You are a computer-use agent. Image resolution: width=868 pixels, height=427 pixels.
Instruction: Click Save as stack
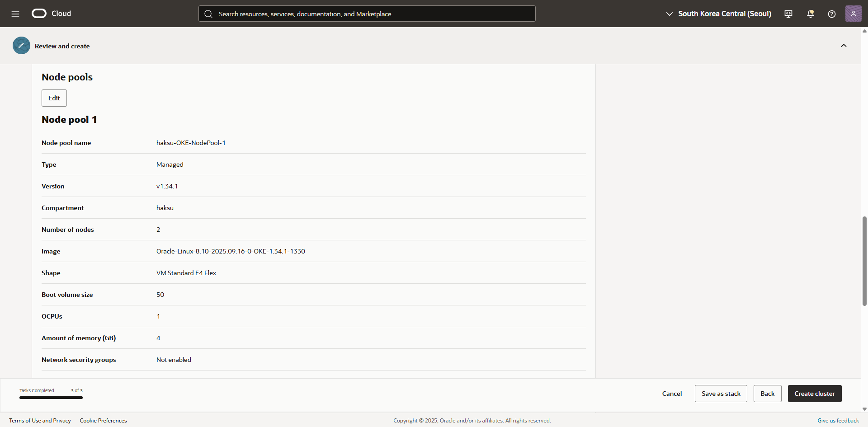coord(721,394)
